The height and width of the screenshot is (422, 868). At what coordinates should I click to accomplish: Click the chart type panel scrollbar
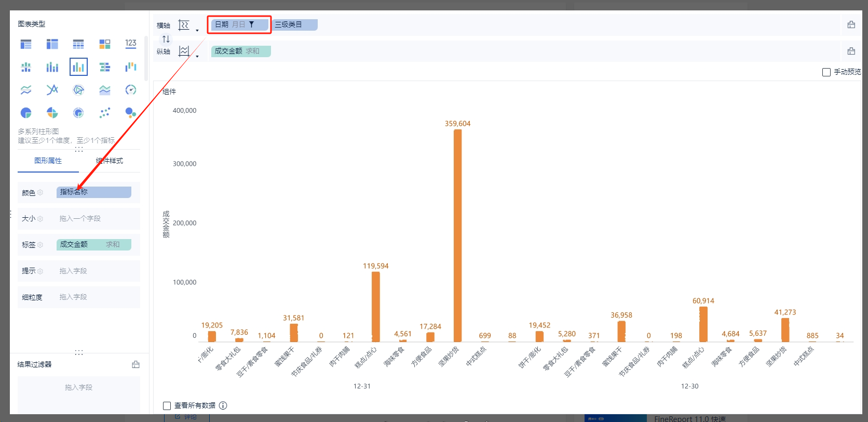[x=146, y=57]
